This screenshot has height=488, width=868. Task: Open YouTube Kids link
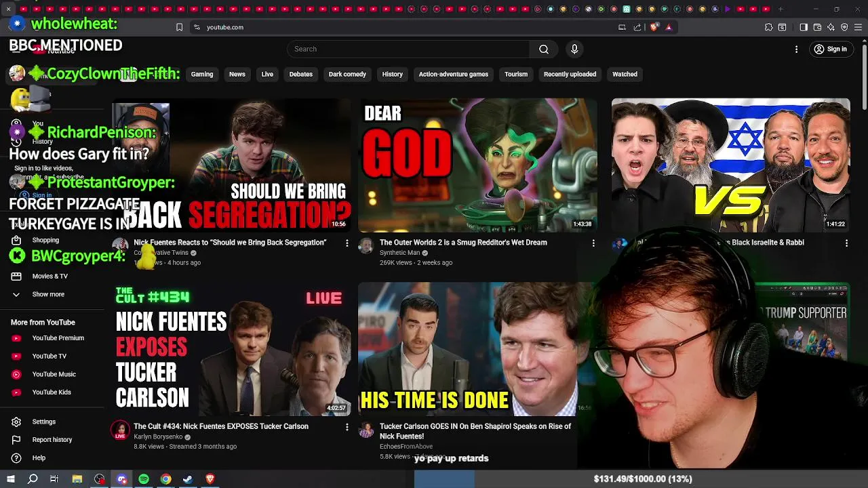click(x=53, y=392)
